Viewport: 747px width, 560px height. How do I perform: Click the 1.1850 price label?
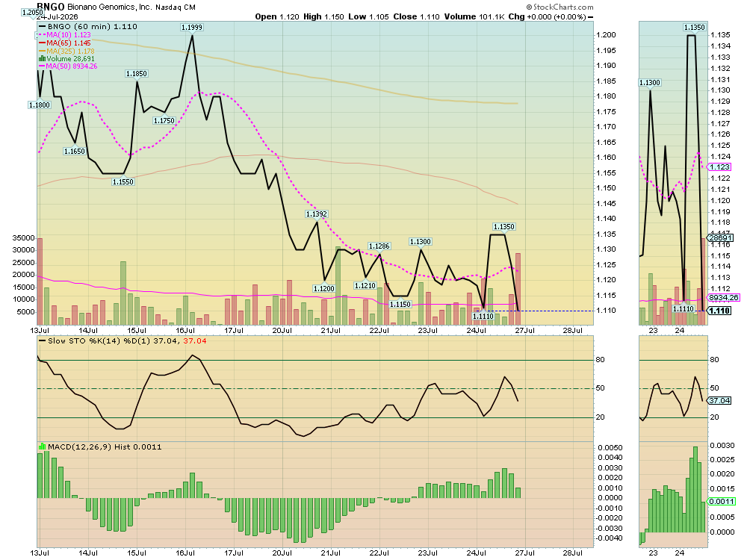tap(136, 73)
